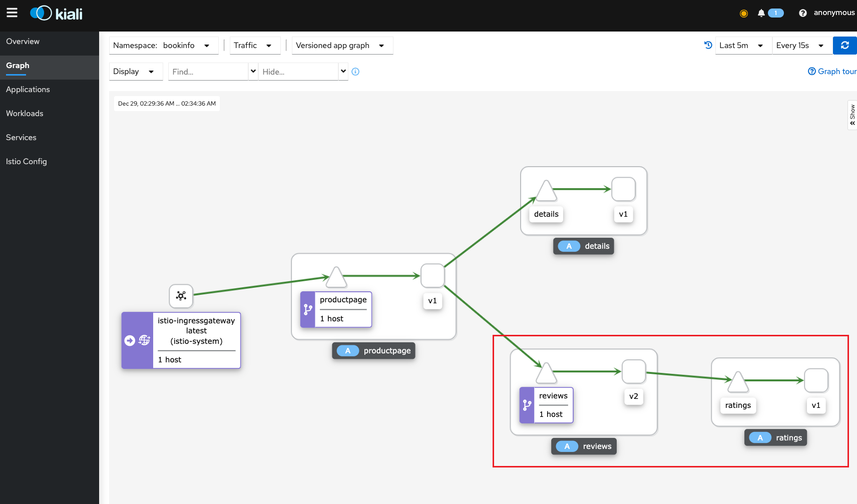Click the productpage app box label
The width and height of the screenshot is (857, 504).
(373, 351)
